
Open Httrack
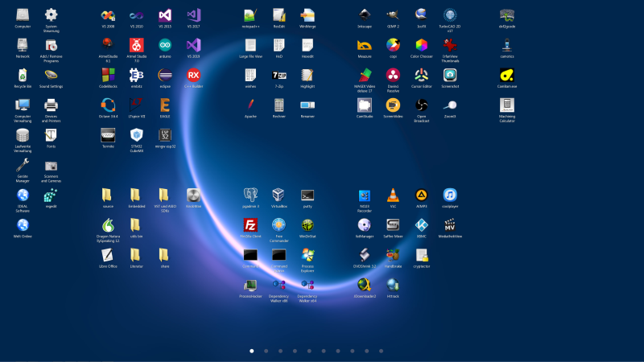click(393, 286)
